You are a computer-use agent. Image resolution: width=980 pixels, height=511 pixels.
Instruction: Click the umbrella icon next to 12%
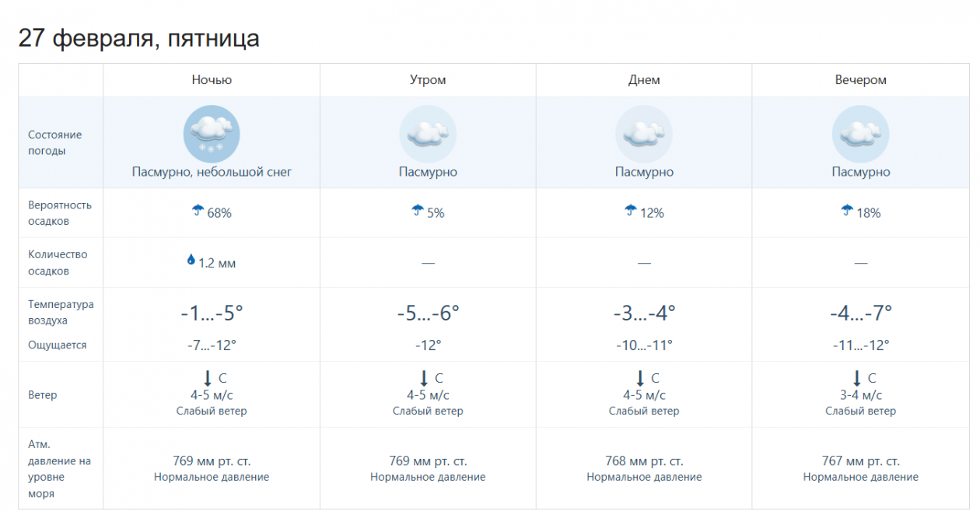[x=631, y=211]
